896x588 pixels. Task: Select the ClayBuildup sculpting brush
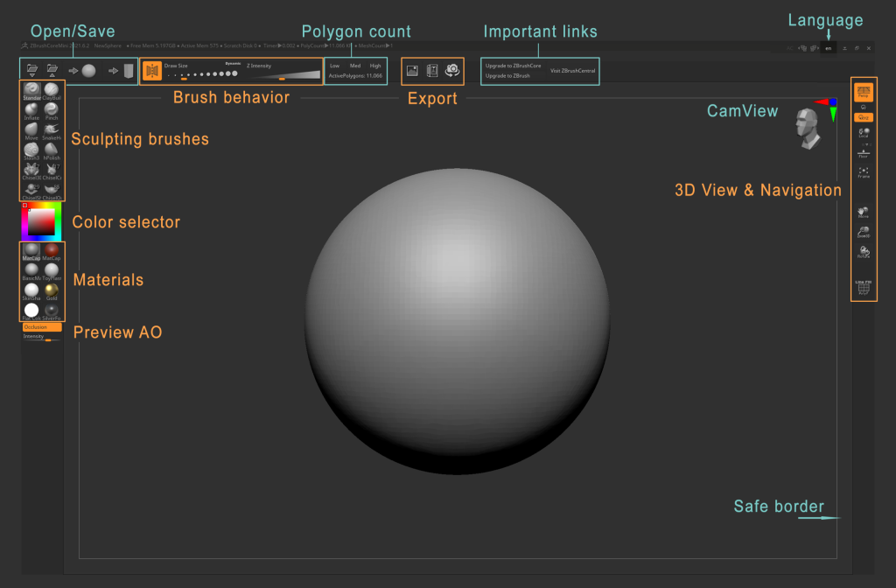52,91
